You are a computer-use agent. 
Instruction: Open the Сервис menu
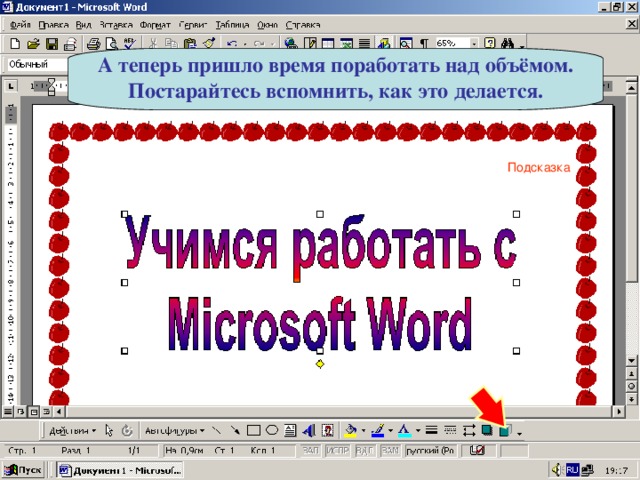click(x=193, y=25)
